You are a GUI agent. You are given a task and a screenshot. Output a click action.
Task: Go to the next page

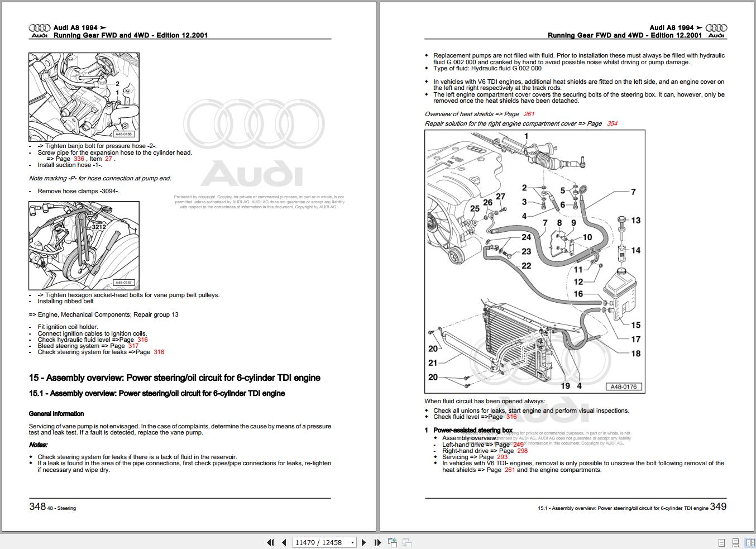pos(364,542)
